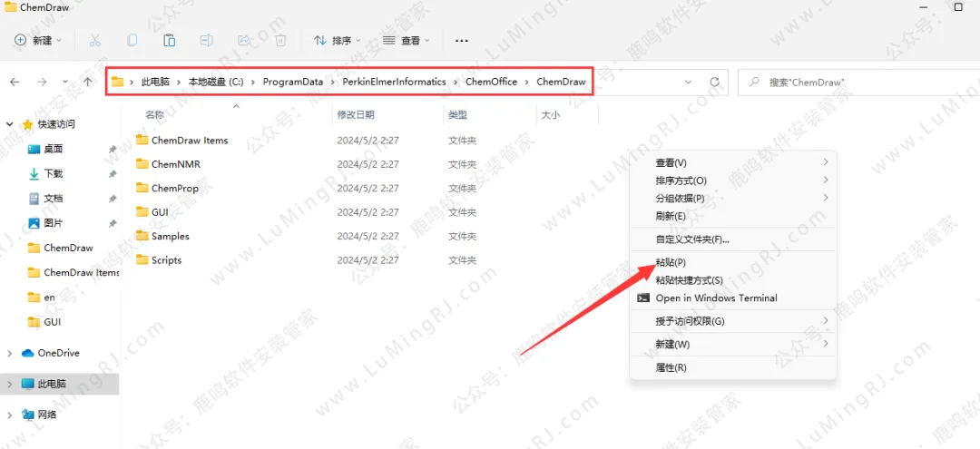
Task: Choose 自定义文件夹(F)... from context menu
Action: [x=732, y=239]
